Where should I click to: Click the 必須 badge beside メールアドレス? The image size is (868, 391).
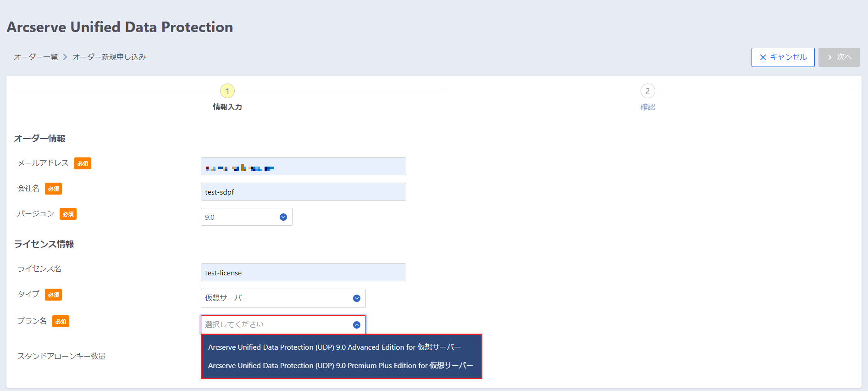click(83, 164)
